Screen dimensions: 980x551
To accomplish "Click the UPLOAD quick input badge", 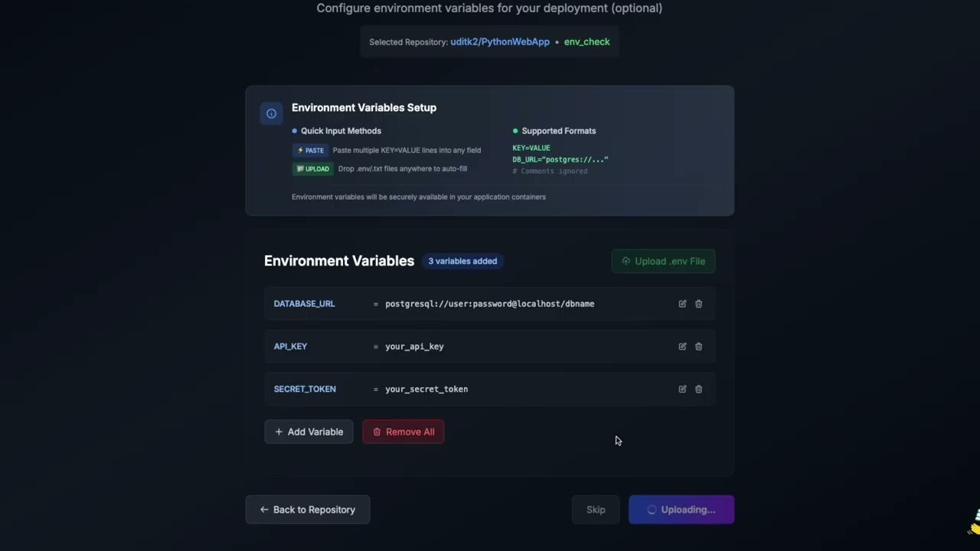I will (312, 168).
